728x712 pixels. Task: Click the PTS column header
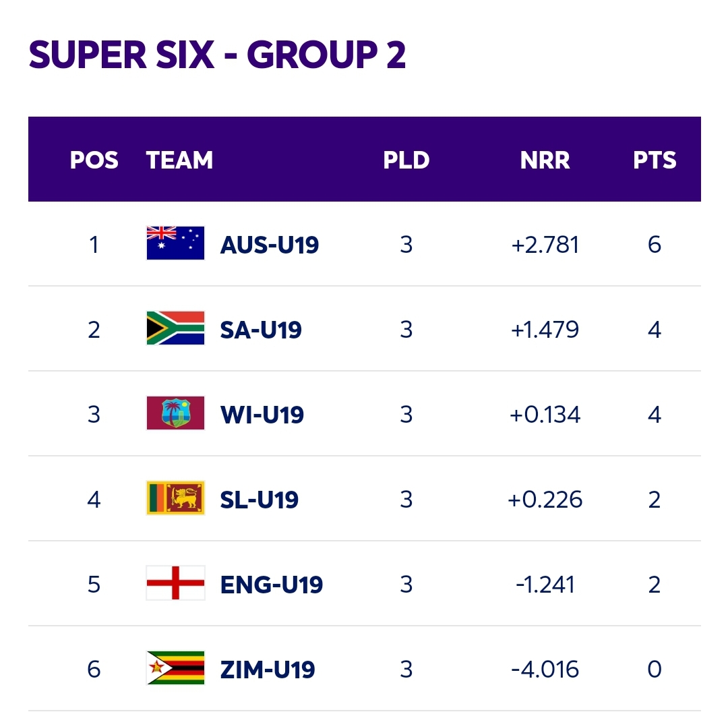click(x=655, y=160)
